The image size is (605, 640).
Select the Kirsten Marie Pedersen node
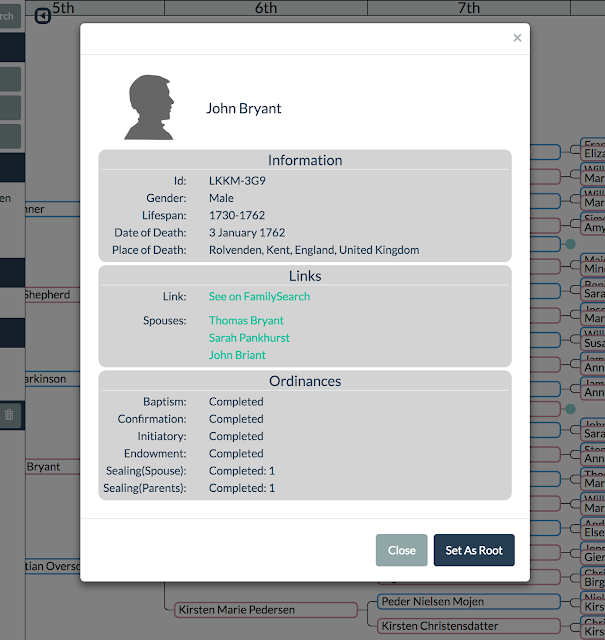coord(265,610)
